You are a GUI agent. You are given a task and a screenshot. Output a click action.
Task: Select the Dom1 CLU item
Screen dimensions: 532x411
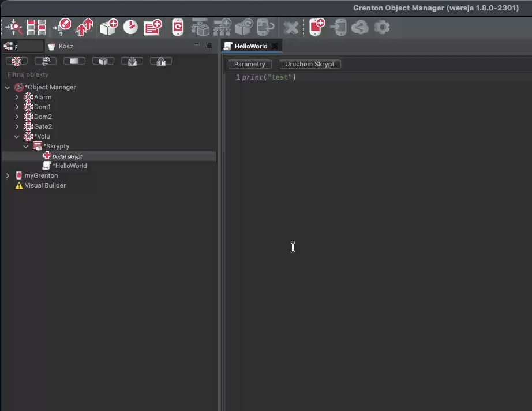coord(42,107)
